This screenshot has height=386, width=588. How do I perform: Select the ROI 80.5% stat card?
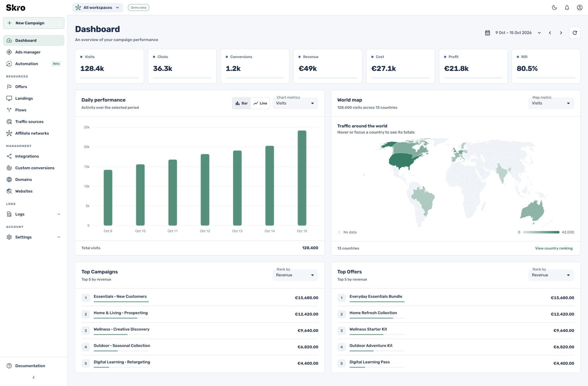[x=546, y=66]
